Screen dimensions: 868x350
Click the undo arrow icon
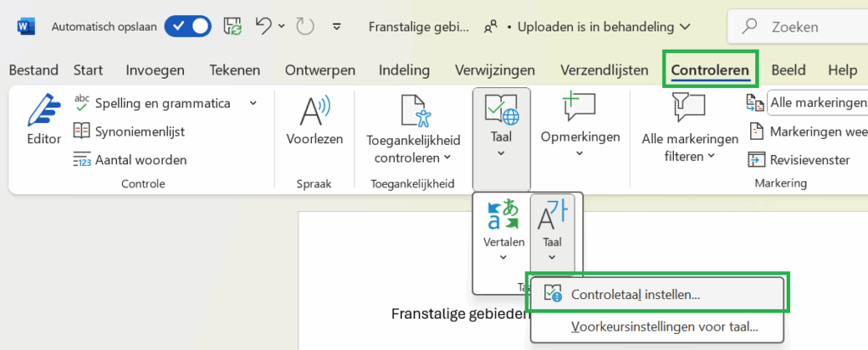click(264, 25)
